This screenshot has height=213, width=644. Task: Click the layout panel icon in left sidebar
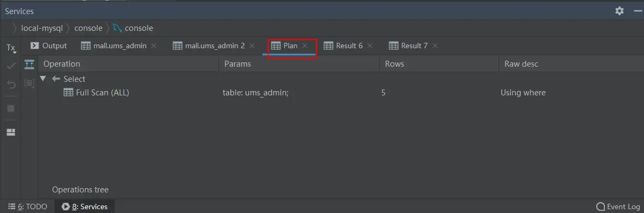(11, 132)
